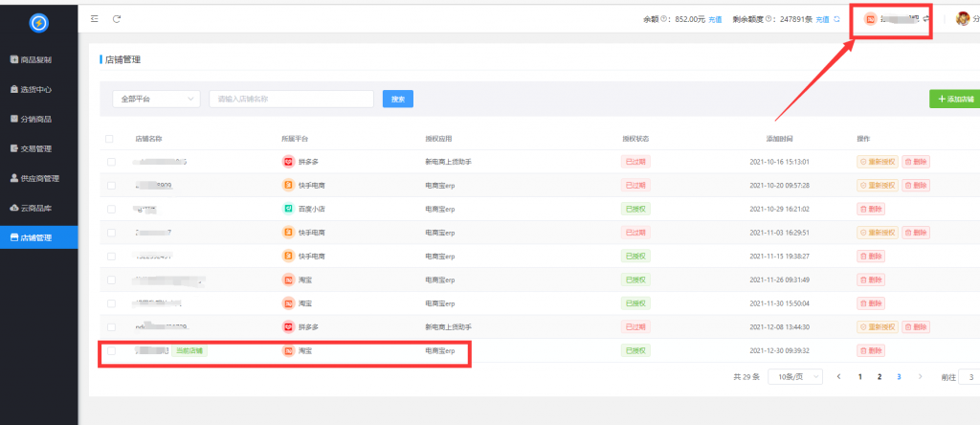The image size is (980, 425).
Task: Click 重新授权 in the 2021-10-16 row
Action: pyautogui.click(x=878, y=162)
